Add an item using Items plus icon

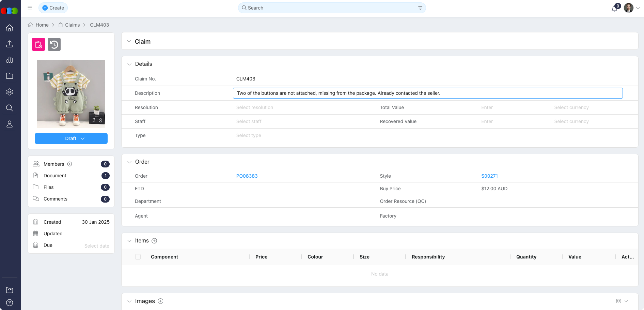pos(154,241)
